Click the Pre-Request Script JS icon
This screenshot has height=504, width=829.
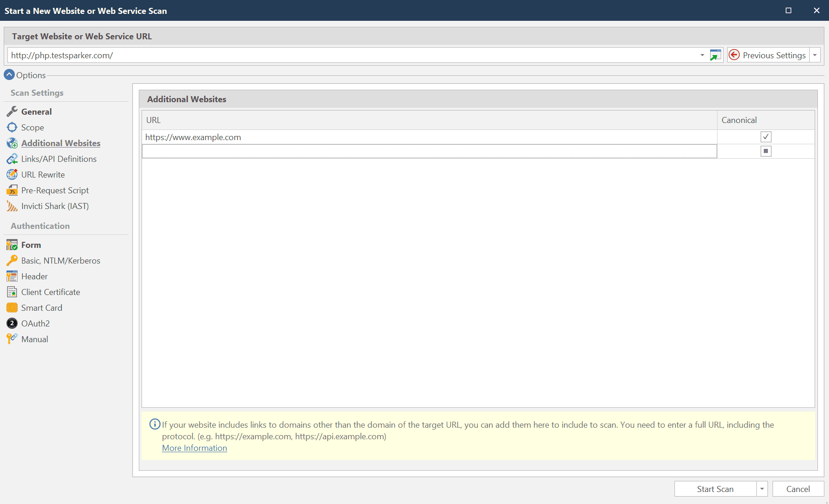point(12,190)
